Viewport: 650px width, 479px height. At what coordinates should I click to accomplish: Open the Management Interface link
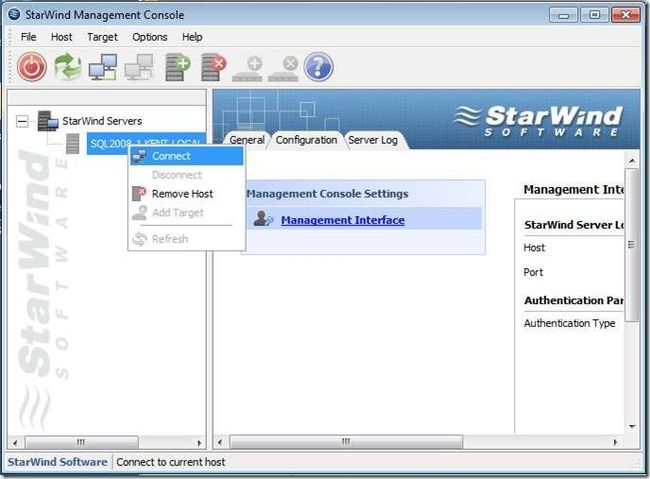343,220
